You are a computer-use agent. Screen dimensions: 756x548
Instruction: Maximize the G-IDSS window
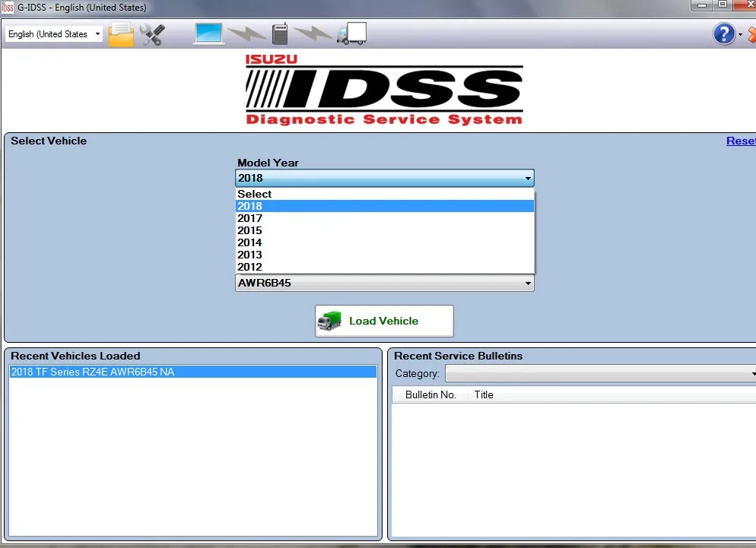pos(723,5)
